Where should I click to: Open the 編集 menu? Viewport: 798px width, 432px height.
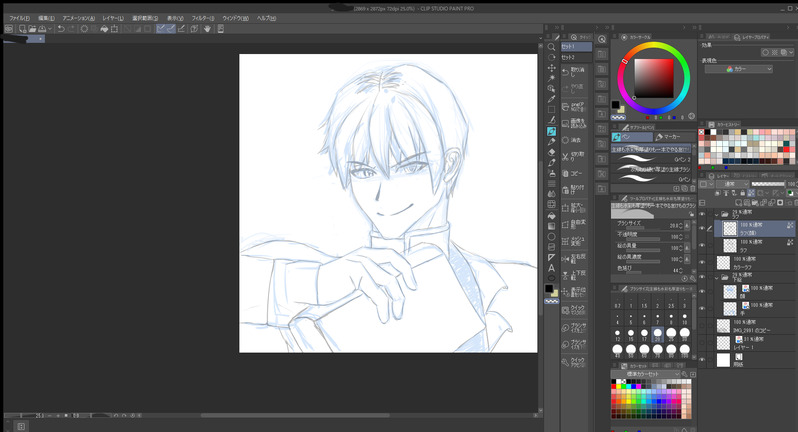46,18
